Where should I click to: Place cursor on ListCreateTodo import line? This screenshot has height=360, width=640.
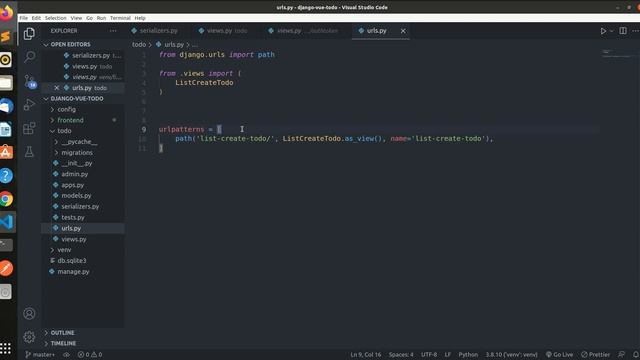pos(204,83)
